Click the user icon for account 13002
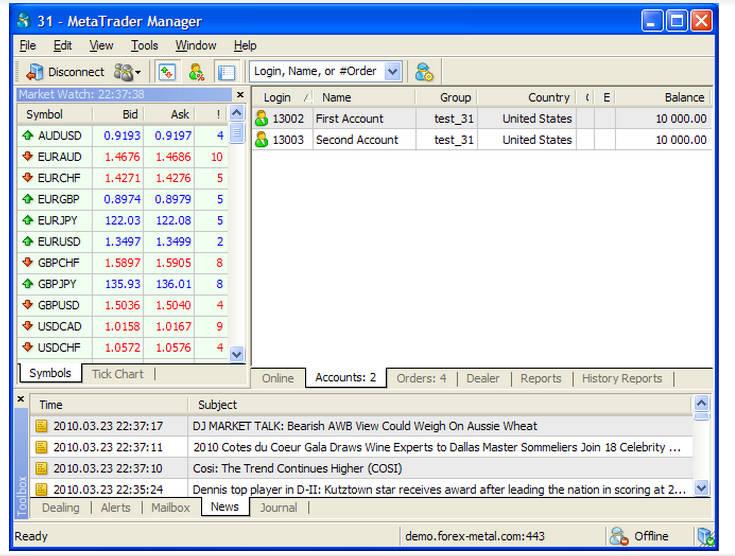 (x=261, y=118)
